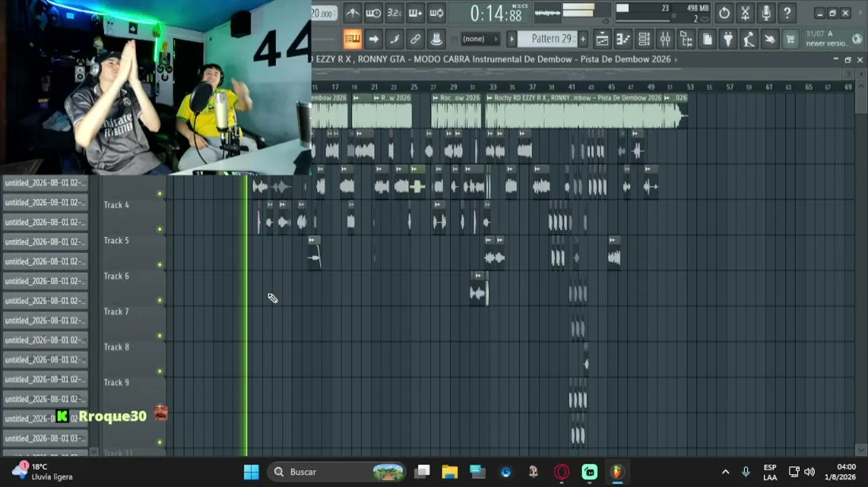
Task: Show the Browser panel icon
Action: pos(686,39)
